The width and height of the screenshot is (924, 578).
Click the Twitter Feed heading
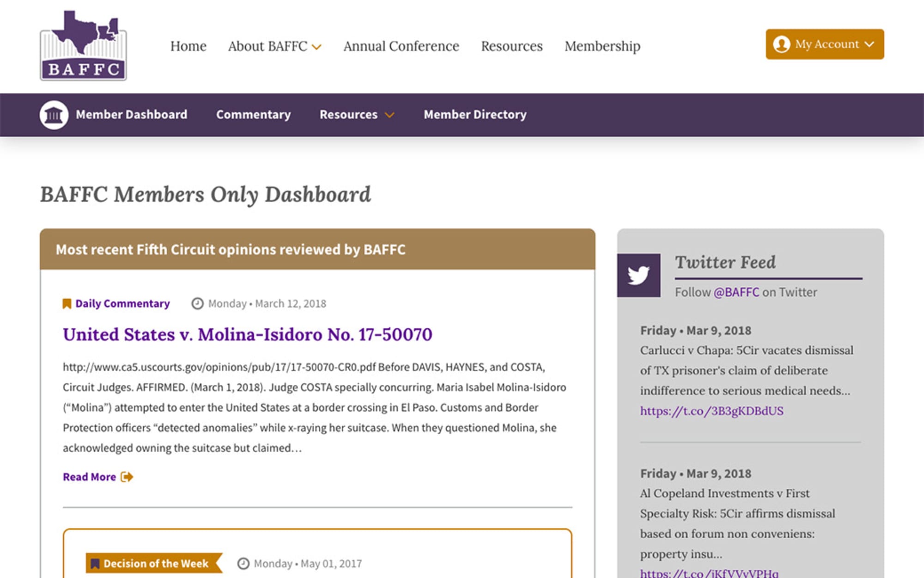725,262
